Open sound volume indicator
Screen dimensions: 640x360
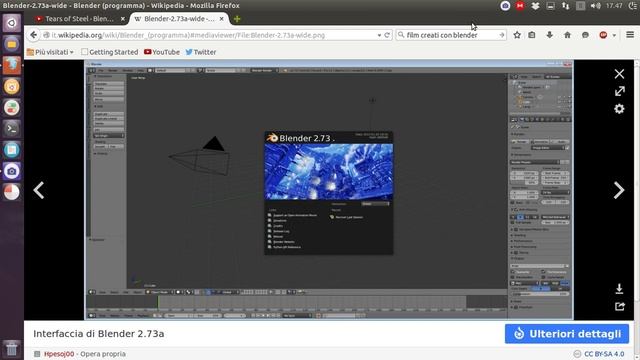point(596,6)
